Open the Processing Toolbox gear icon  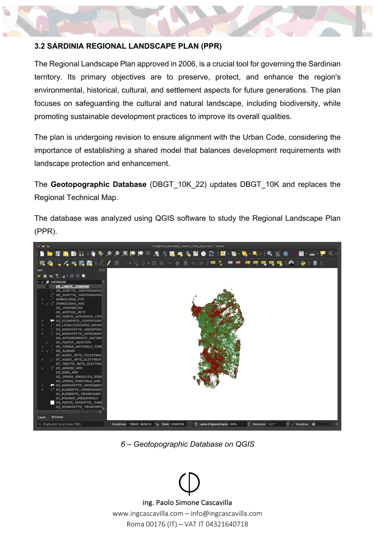pyautogui.click(x=286, y=254)
